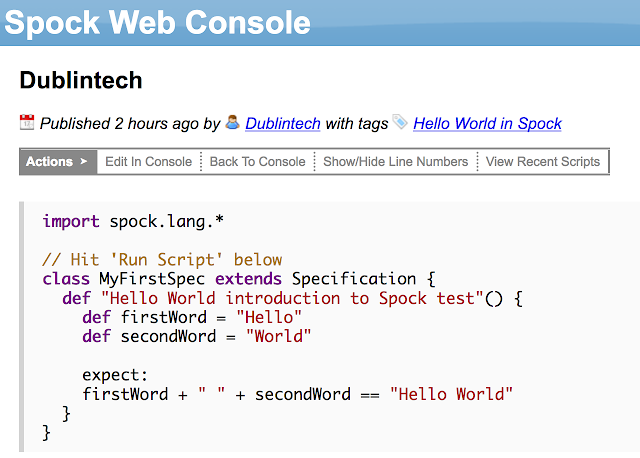Click the Dublintech page heading
The width and height of the screenshot is (640, 458).
[81, 80]
